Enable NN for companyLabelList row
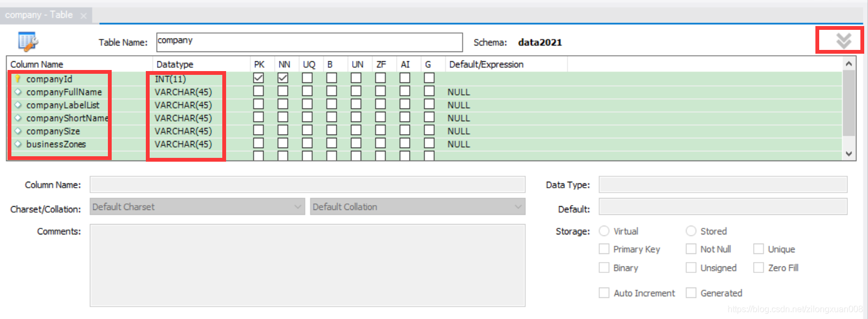The width and height of the screenshot is (868, 319). tap(283, 104)
